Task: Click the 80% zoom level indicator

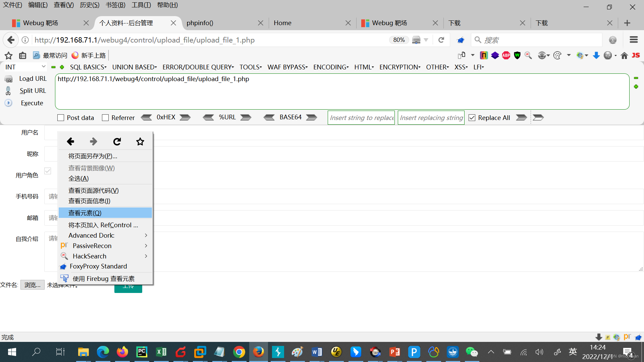Action: [399, 40]
